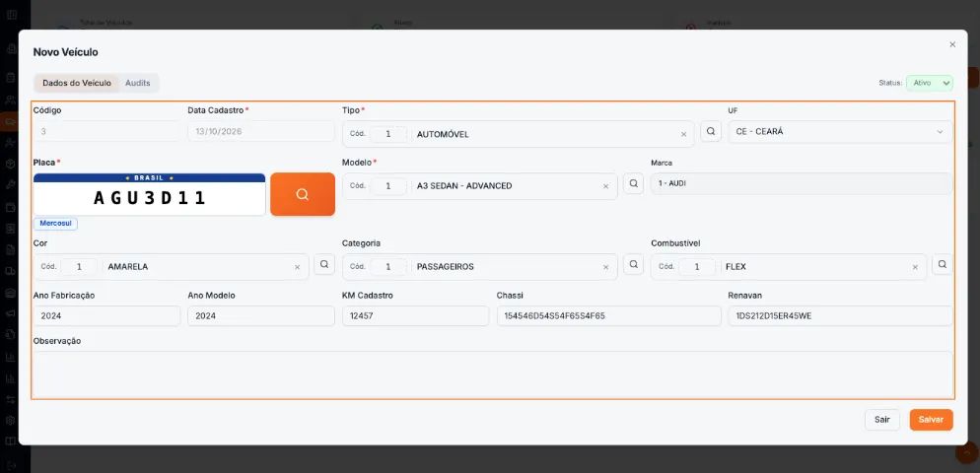This screenshot has height=473, width=980.
Task: Open Cor lookup search icon
Action: pos(324,264)
